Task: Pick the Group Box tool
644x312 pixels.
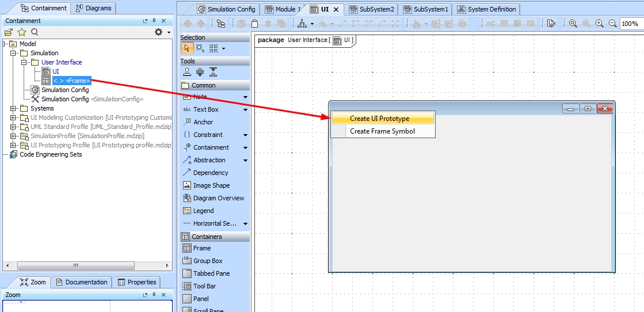Action: tap(207, 261)
